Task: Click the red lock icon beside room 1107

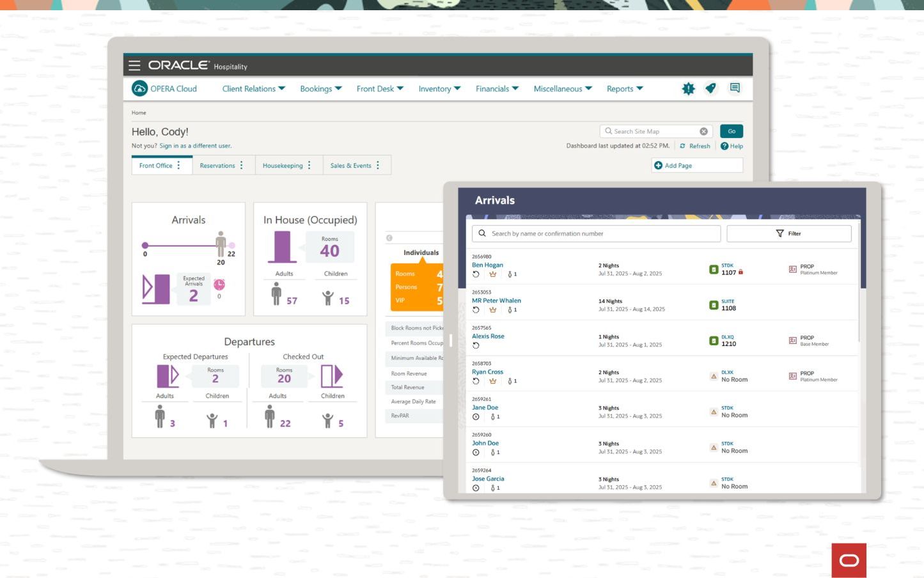Action: (x=741, y=272)
